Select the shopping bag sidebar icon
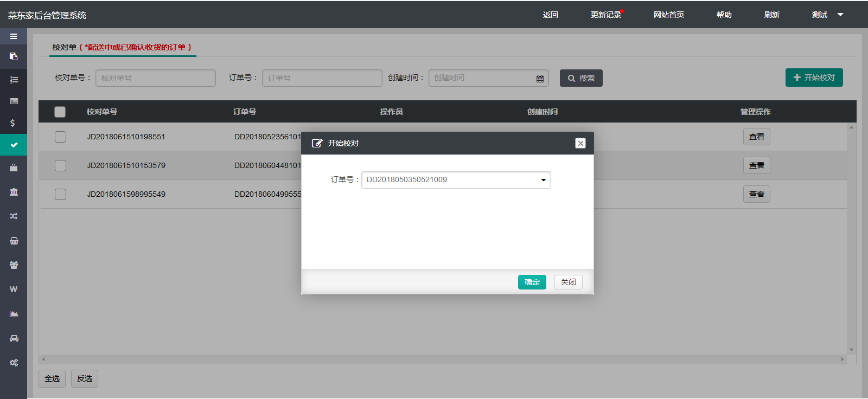Screen dimensions: 868x399 (14, 168)
